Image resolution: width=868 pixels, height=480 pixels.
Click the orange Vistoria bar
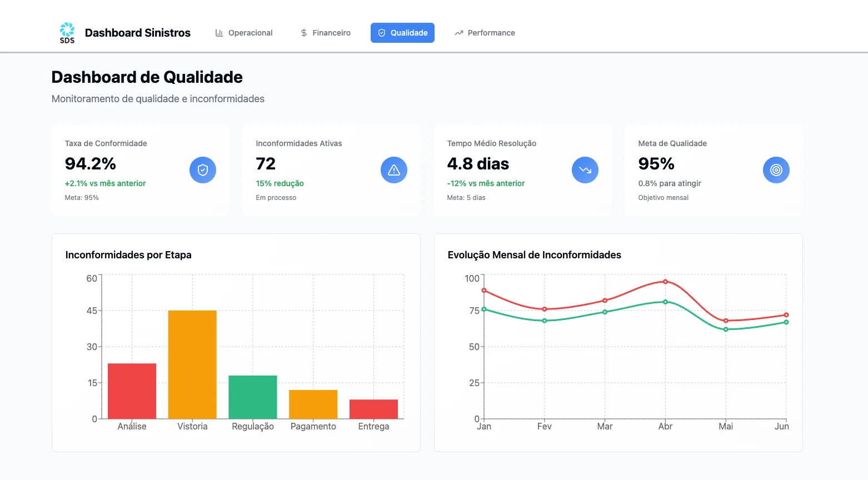192,364
